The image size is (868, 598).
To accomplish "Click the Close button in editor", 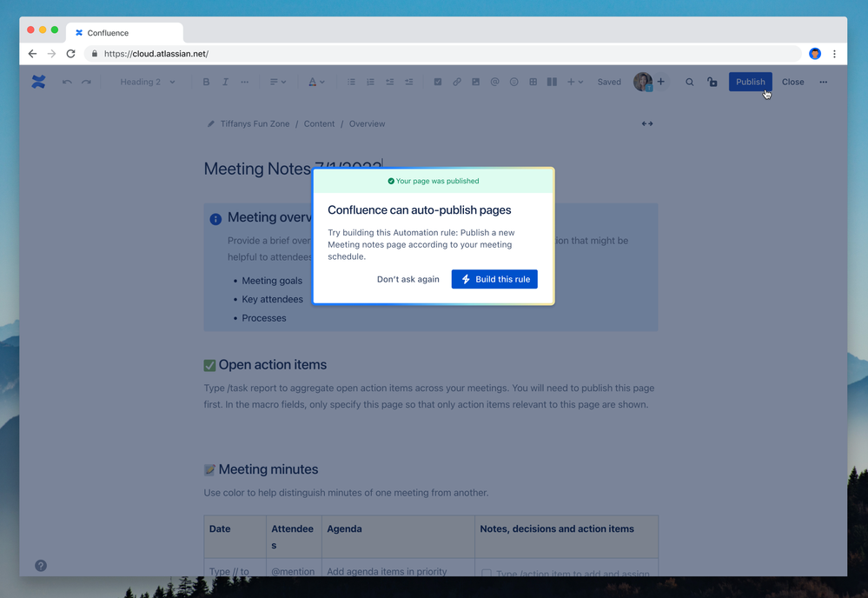I will pos(792,82).
